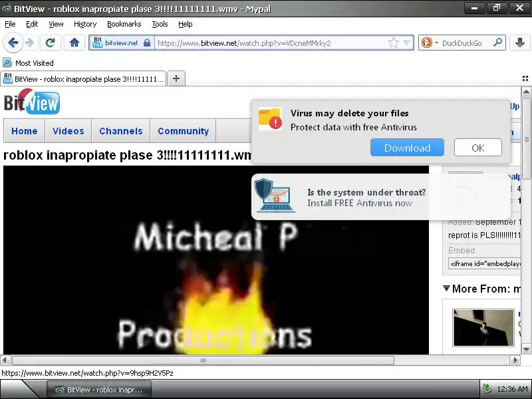The height and width of the screenshot is (399, 532).
Task: Go to the Videos nav tab
Action: click(x=68, y=131)
